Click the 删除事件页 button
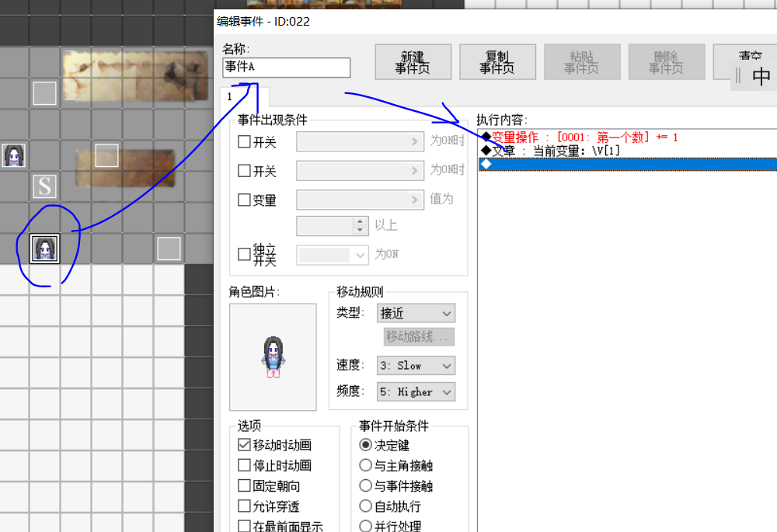The image size is (777, 532). [667, 62]
